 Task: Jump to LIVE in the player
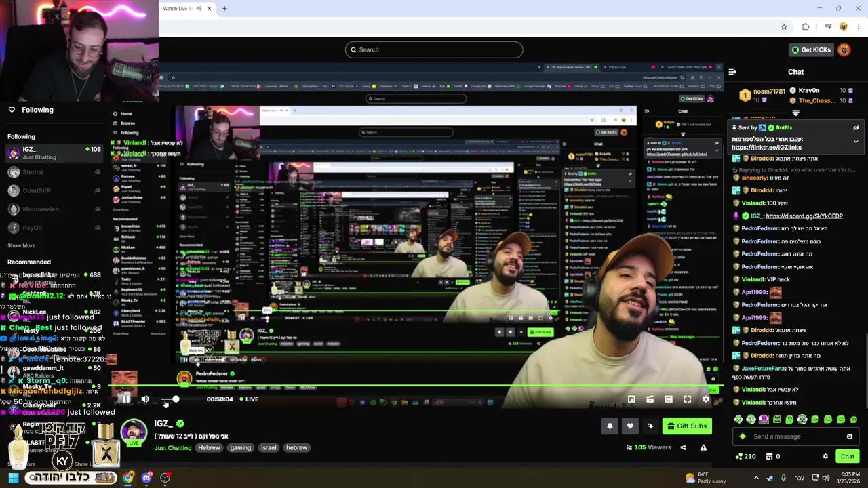point(248,399)
